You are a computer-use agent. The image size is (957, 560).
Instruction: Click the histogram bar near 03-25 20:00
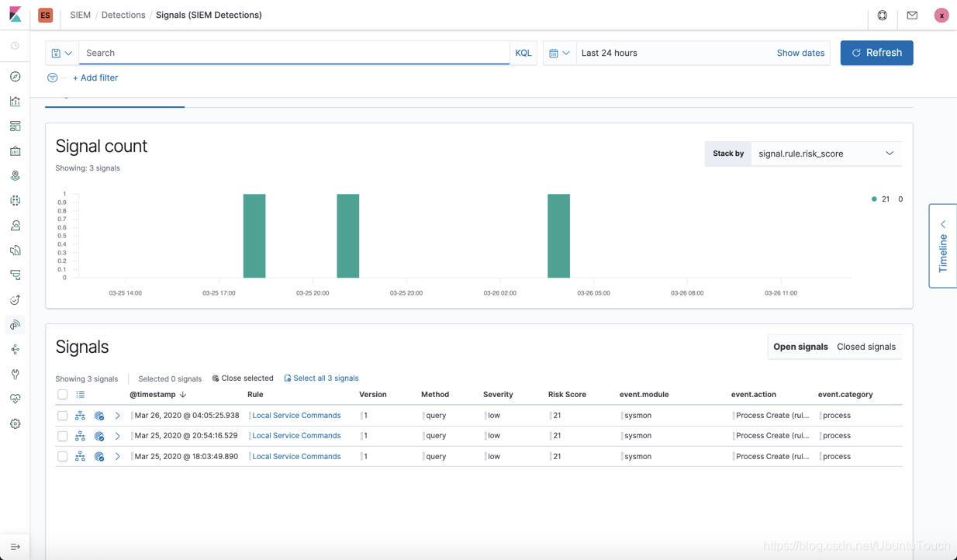coord(347,236)
